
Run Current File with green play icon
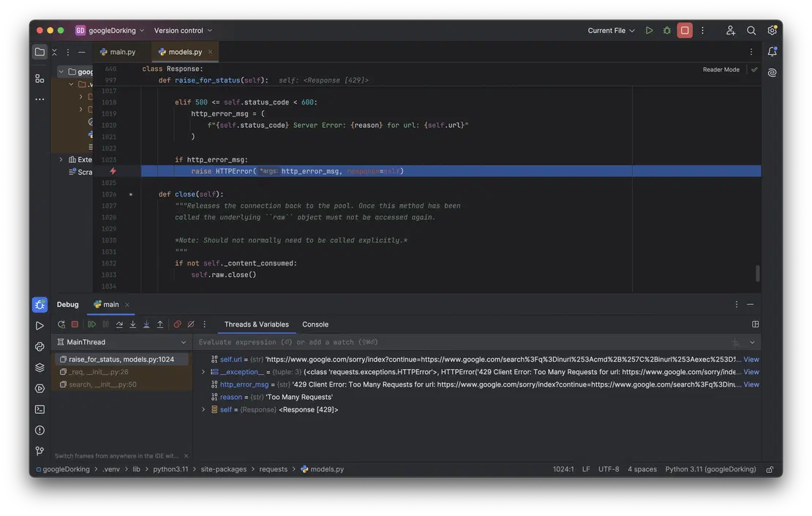pyautogui.click(x=649, y=31)
